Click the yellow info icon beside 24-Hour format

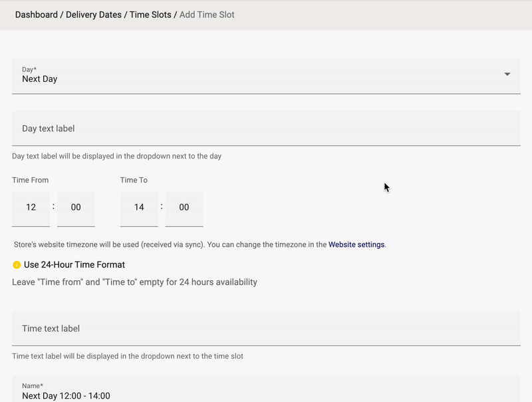click(x=17, y=265)
